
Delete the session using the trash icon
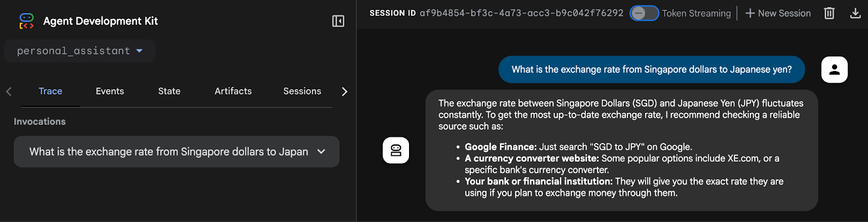[829, 13]
